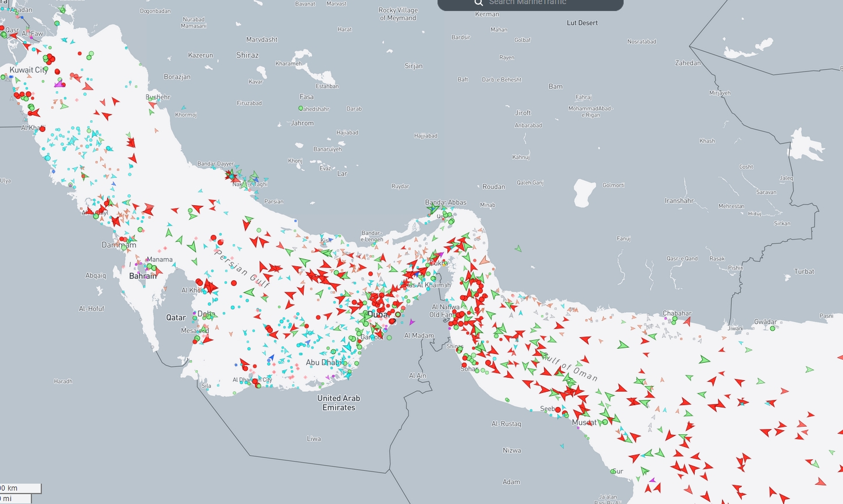This screenshot has width=843, height=504.
Task: Click the Dammam city label
Action: point(119,245)
